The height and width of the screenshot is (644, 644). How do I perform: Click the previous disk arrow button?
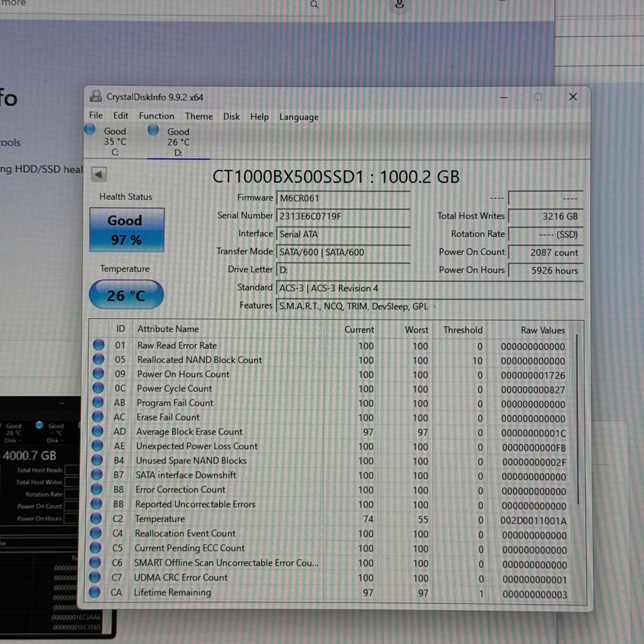[99, 174]
